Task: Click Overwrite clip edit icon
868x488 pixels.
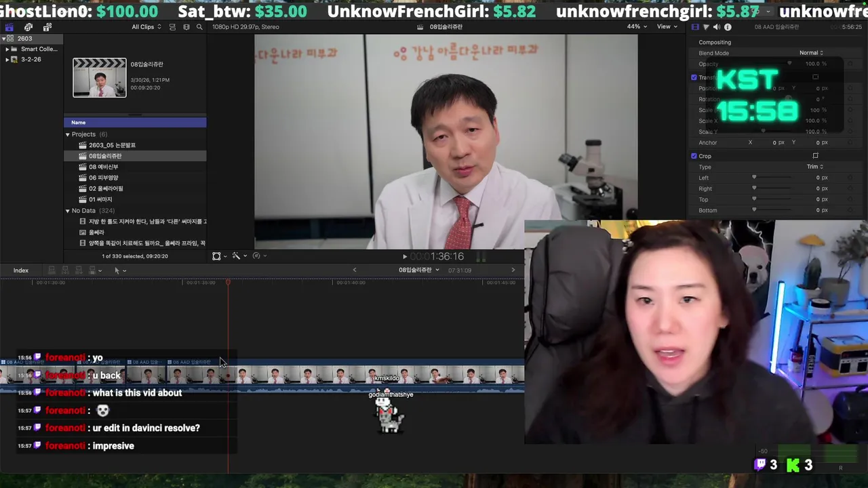Action: click(92, 270)
